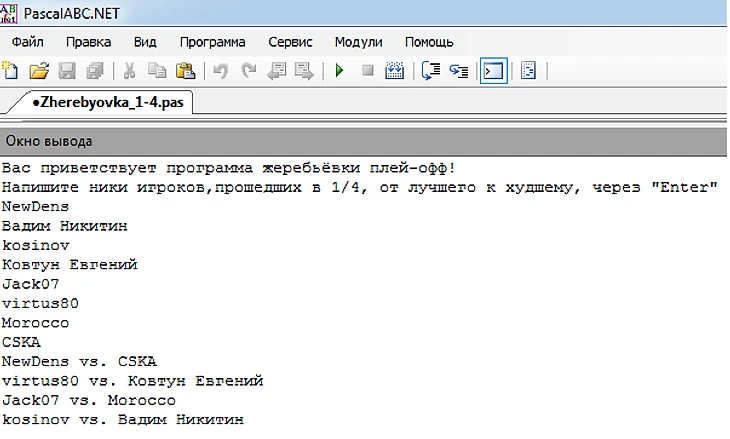Click the PascalABC.NET application logo icon
The height and width of the screenshot is (439, 730).
pyautogui.click(x=9, y=13)
